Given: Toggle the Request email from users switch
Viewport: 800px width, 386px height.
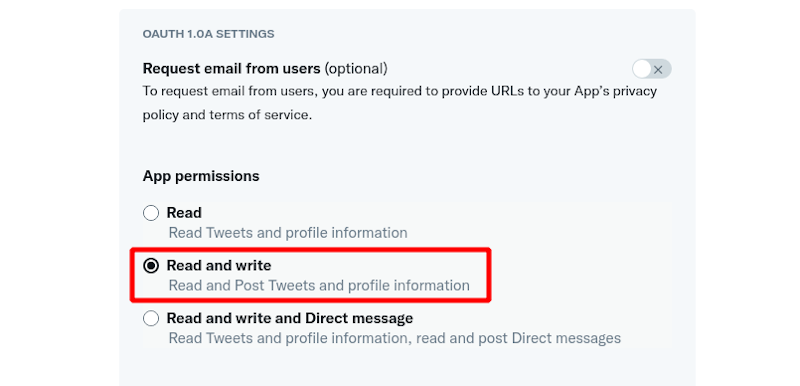Looking at the screenshot, I should point(652,69).
